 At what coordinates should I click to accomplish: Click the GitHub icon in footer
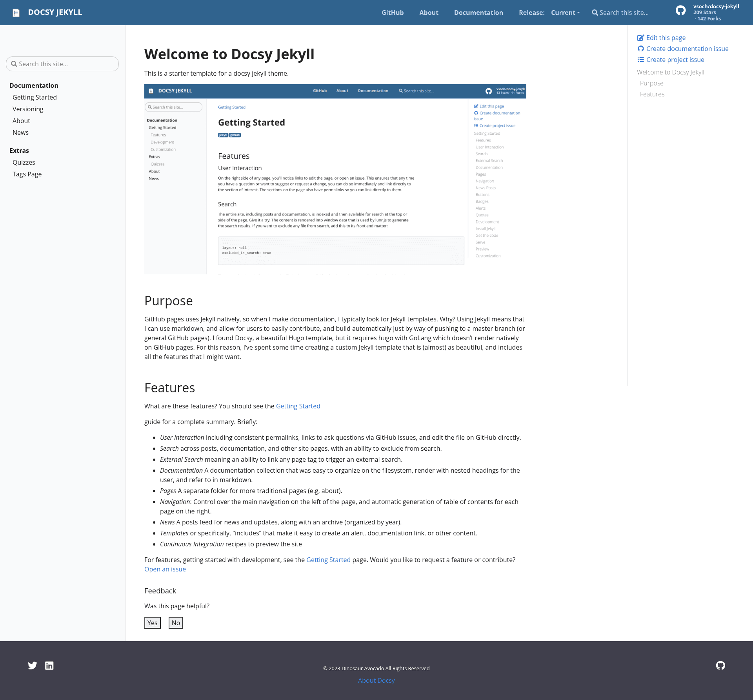tap(720, 666)
